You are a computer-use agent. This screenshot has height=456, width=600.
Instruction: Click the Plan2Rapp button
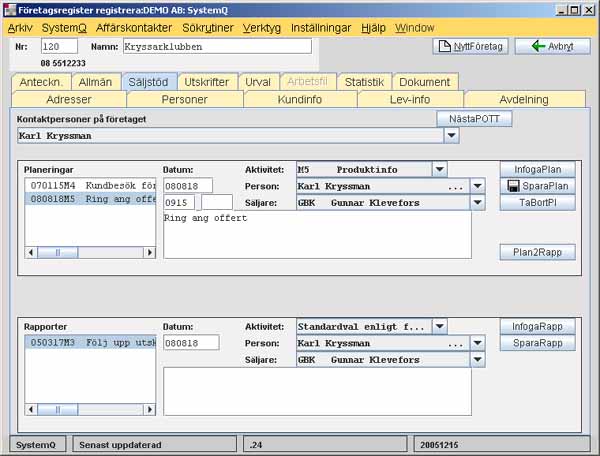538,252
